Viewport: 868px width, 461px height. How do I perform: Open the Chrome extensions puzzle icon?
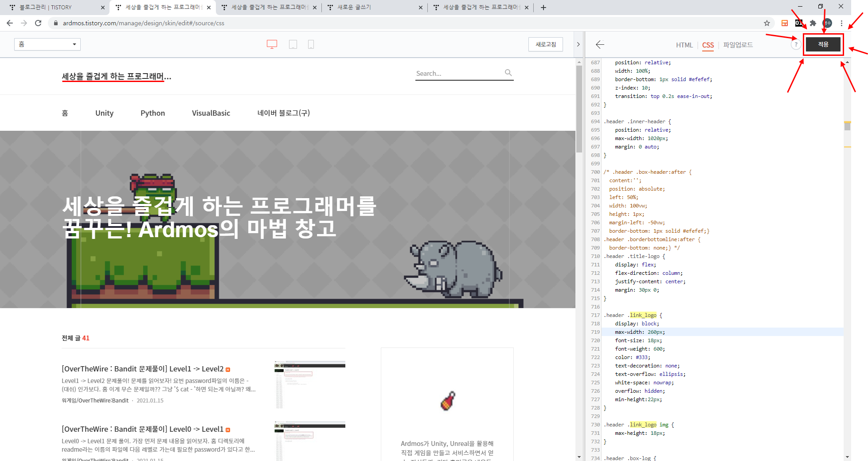coord(813,23)
